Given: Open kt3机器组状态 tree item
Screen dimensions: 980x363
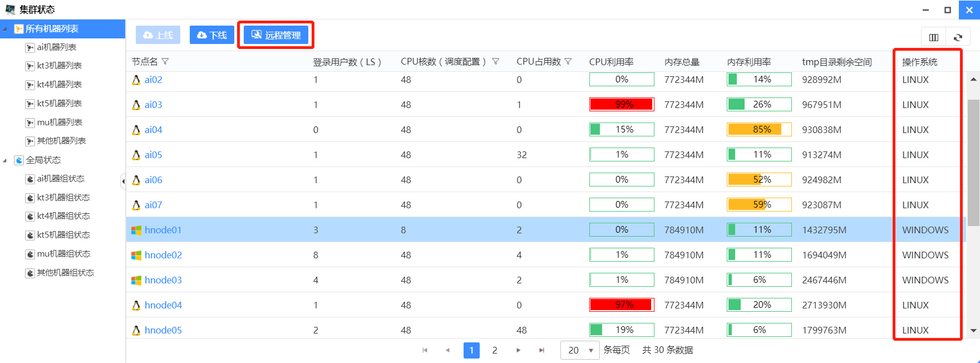Looking at the screenshot, I should pos(63,198).
